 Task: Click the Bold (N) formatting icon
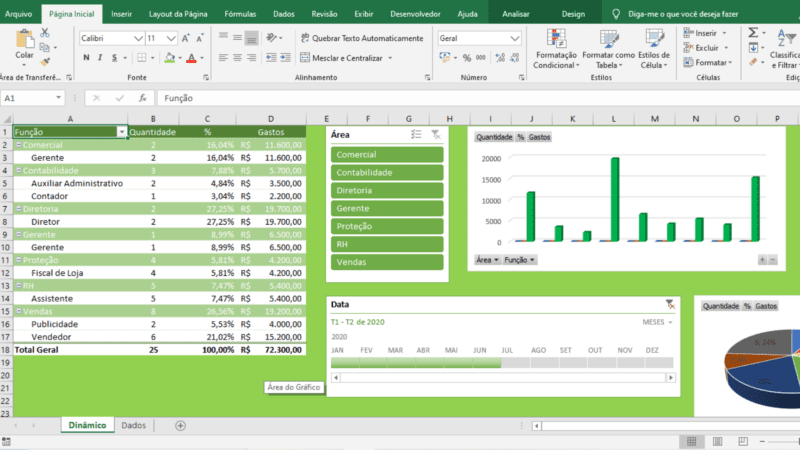pos(85,58)
